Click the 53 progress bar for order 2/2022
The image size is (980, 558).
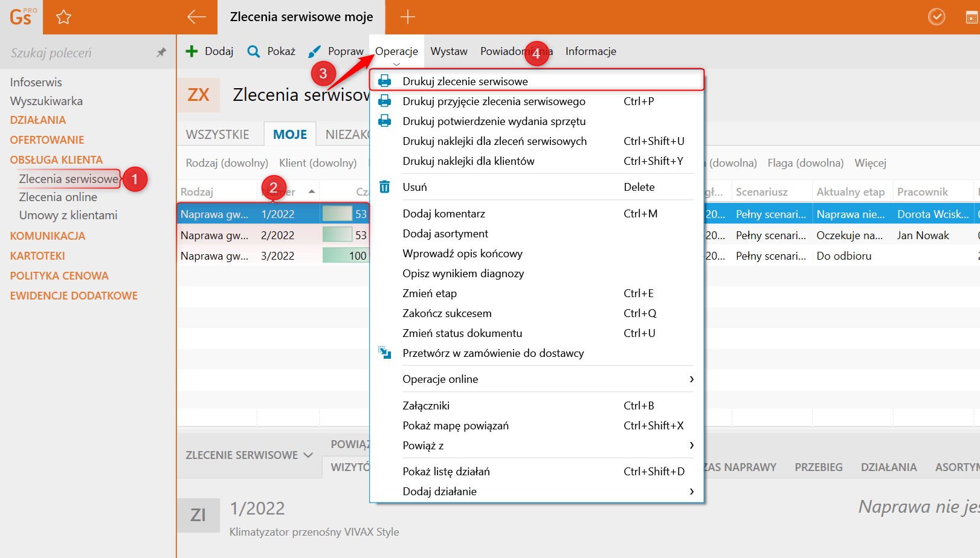(x=345, y=235)
